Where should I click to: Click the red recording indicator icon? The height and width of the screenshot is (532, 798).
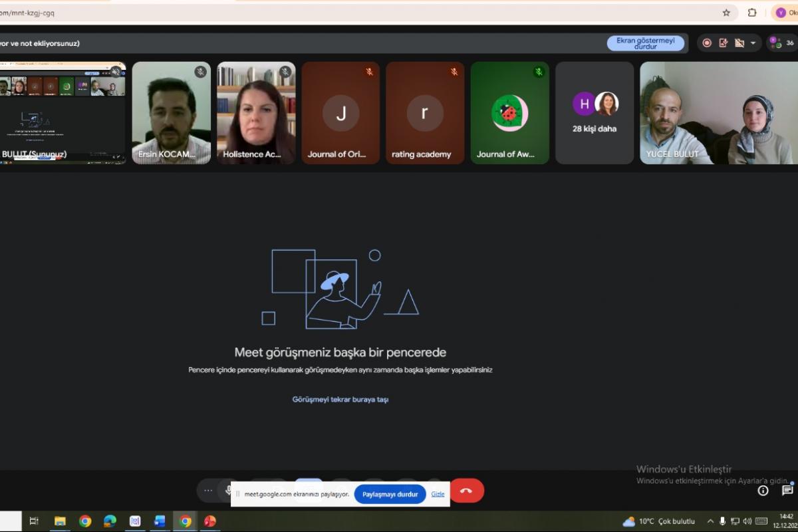pos(707,43)
